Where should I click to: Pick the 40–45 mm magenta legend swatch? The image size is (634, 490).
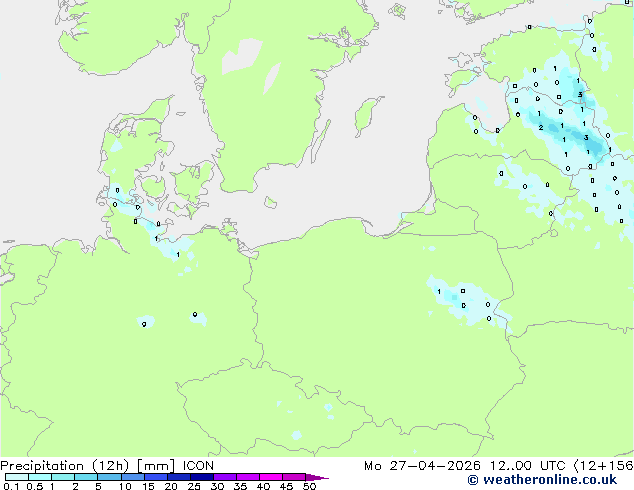pos(271,477)
